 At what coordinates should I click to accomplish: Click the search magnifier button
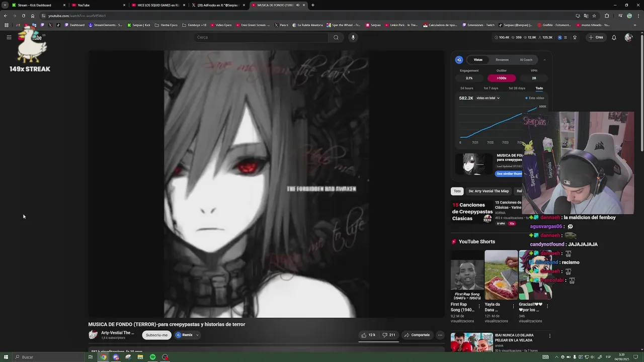tap(336, 37)
